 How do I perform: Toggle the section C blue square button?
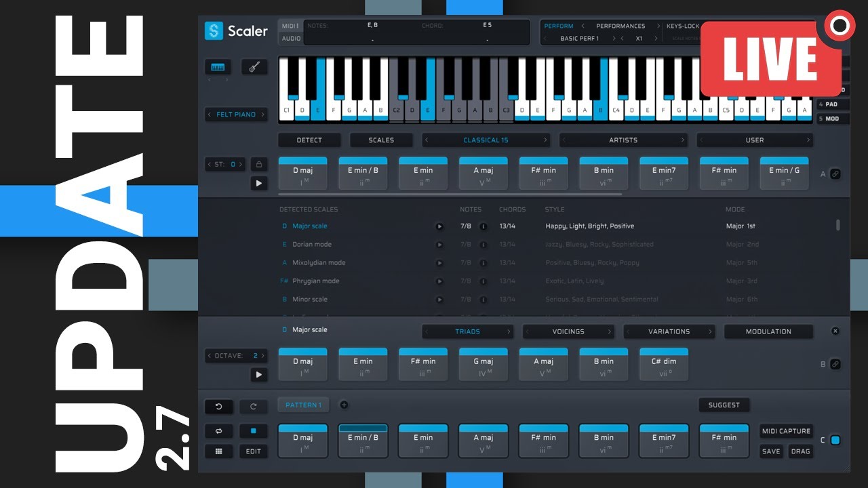(835, 441)
